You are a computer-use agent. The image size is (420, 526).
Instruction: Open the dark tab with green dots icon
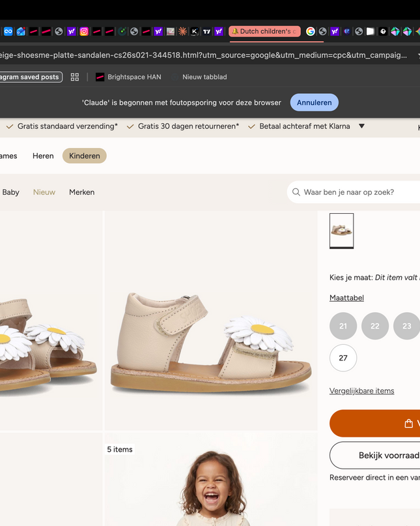122,31
